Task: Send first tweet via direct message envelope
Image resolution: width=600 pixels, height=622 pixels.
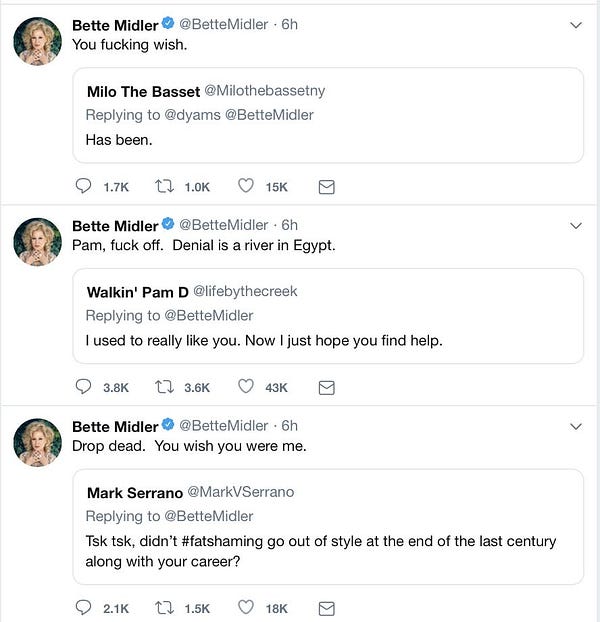Action: coord(327,187)
